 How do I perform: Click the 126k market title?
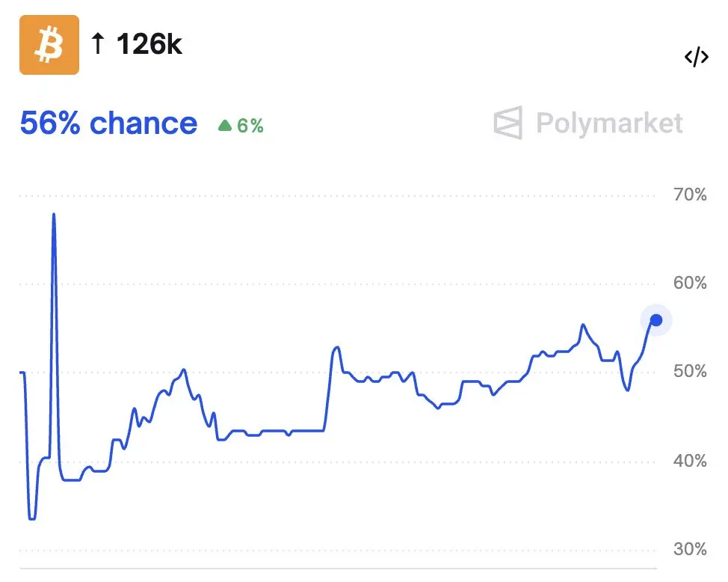(x=149, y=44)
